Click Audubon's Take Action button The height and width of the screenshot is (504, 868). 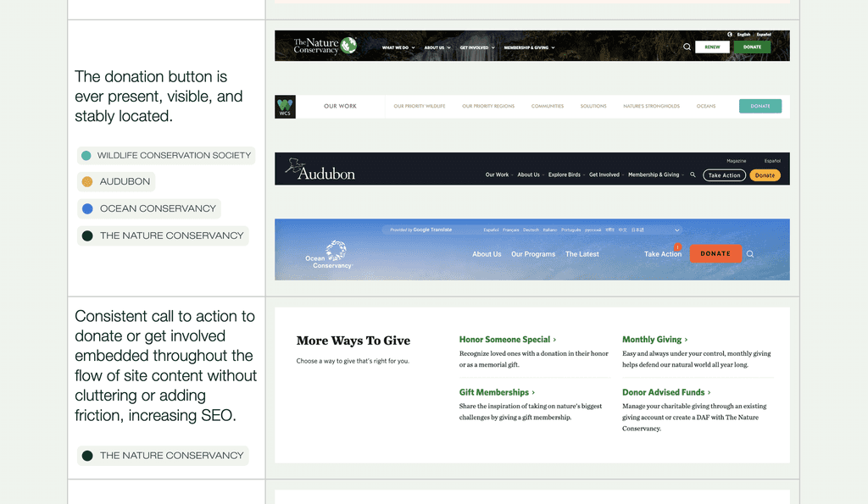point(724,175)
